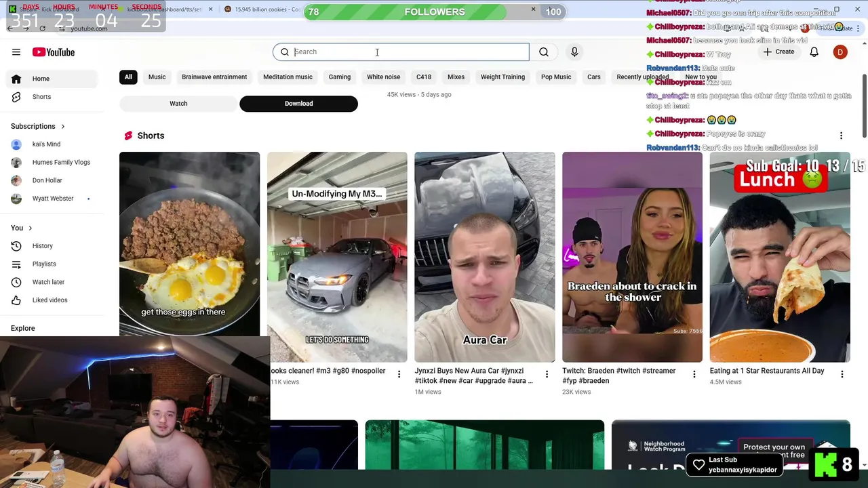Viewport: 868px width, 488px height.
Task: Select the Brainwave entrainment chip
Action: pos(214,77)
